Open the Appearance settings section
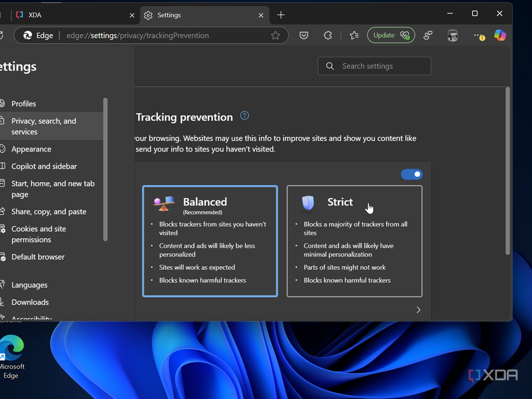Image resolution: width=532 pixels, height=399 pixels. point(31,149)
